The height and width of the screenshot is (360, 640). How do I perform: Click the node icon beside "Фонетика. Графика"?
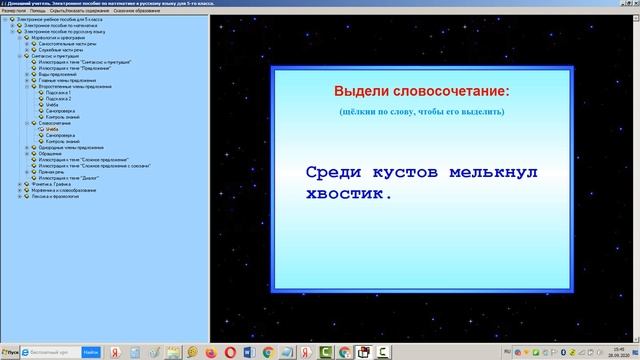27,184
